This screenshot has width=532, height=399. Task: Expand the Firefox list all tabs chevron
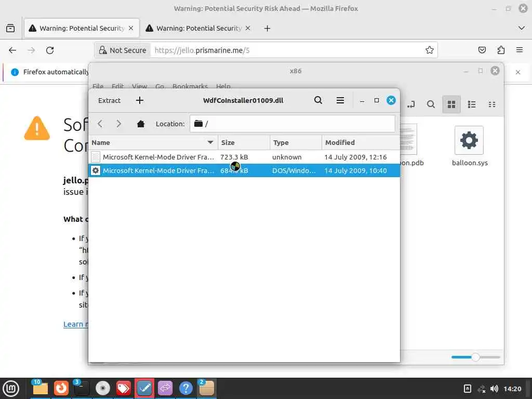click(522, 28)
